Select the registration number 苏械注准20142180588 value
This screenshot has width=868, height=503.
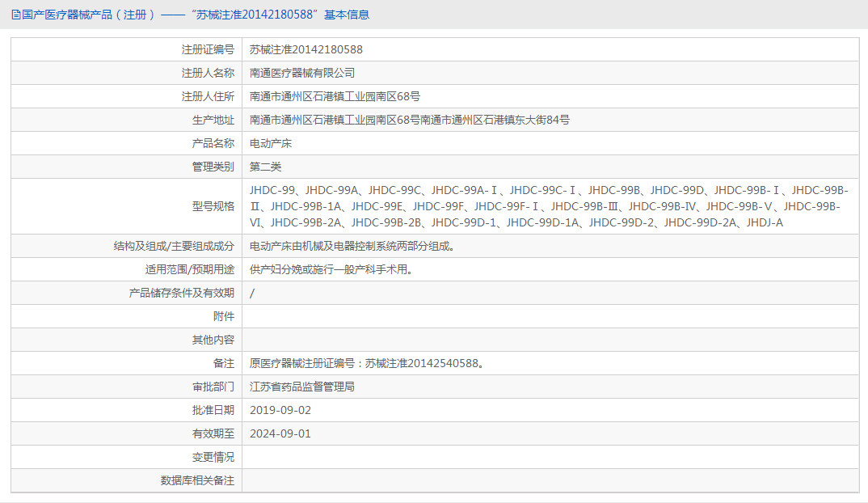pos(306,50)
